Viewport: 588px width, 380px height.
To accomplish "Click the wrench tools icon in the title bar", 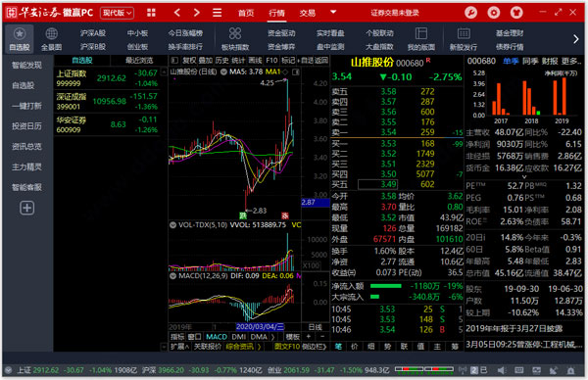I will pos(471,13).
